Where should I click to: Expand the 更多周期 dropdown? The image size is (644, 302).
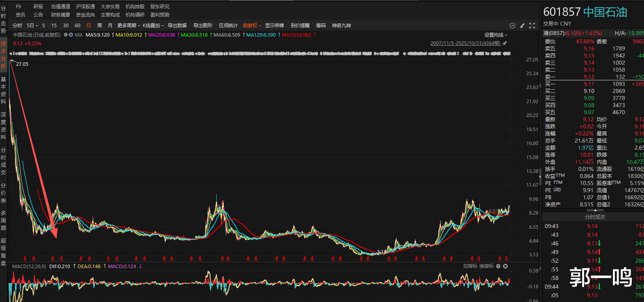[129, 26]
